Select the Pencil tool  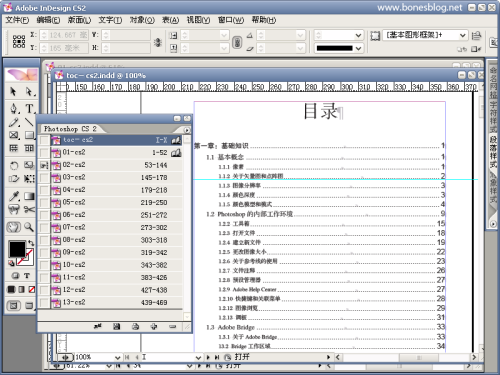(13, 122)
